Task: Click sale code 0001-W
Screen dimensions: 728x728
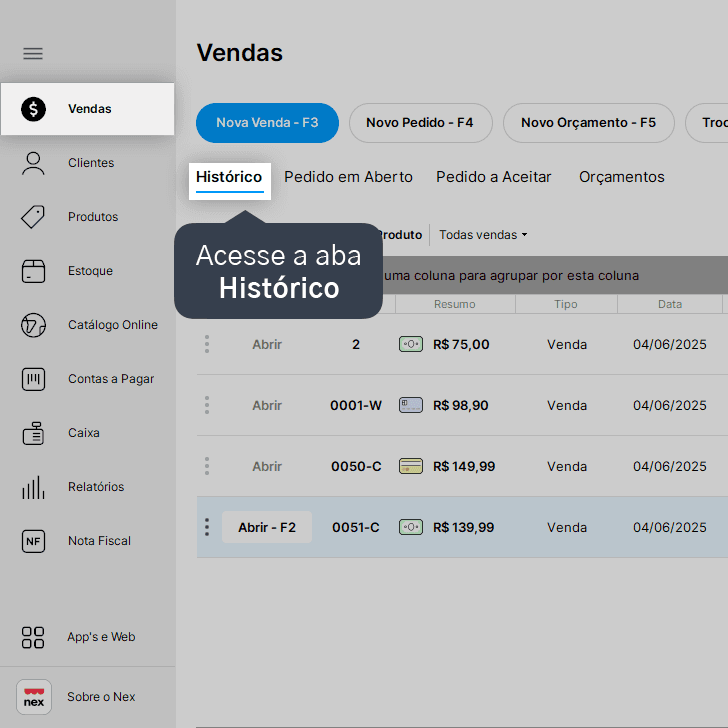Action: [356, 405]
